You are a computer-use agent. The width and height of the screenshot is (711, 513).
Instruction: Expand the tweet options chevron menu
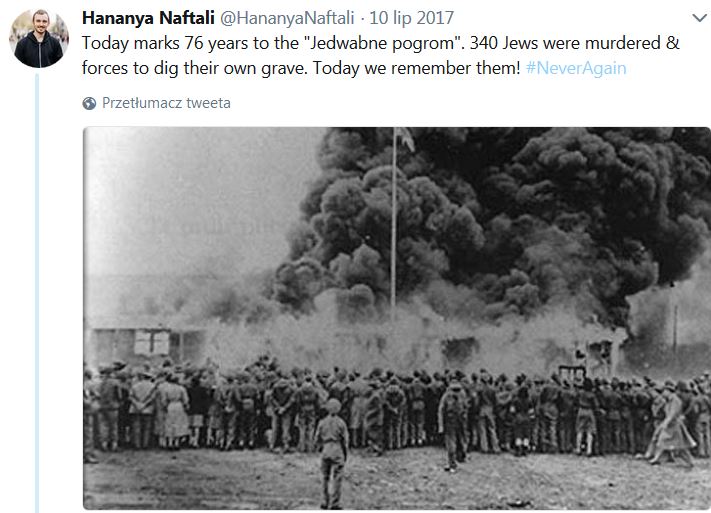(x=700, y=18)
